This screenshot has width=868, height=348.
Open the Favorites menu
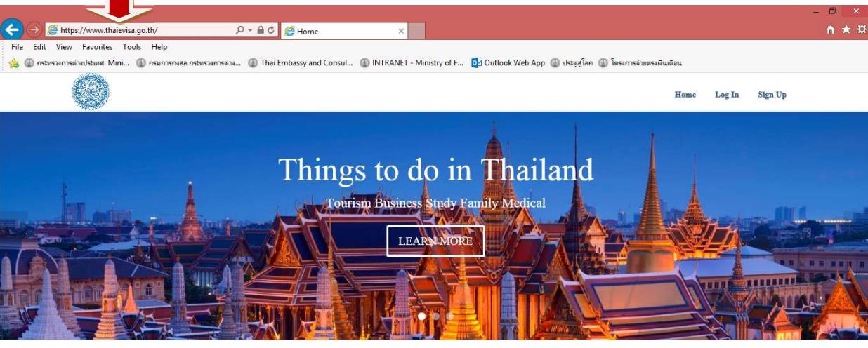click(97, 47)
